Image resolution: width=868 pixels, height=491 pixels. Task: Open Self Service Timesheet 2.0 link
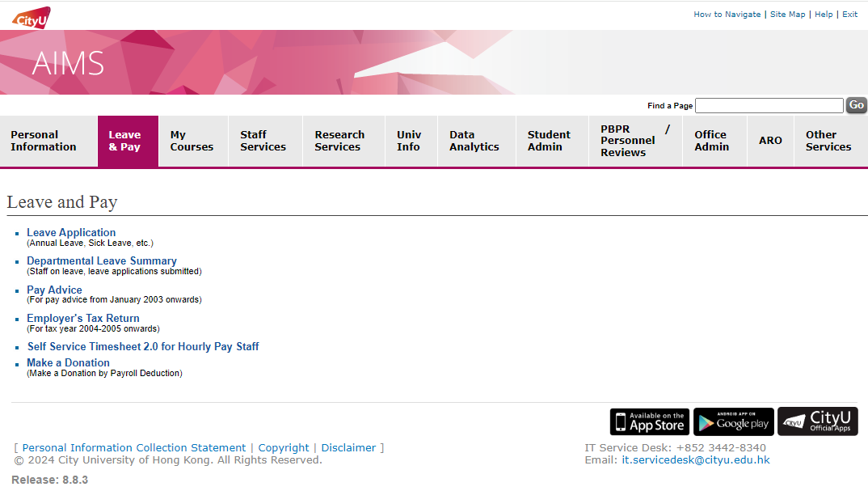(x=143, y=346)
